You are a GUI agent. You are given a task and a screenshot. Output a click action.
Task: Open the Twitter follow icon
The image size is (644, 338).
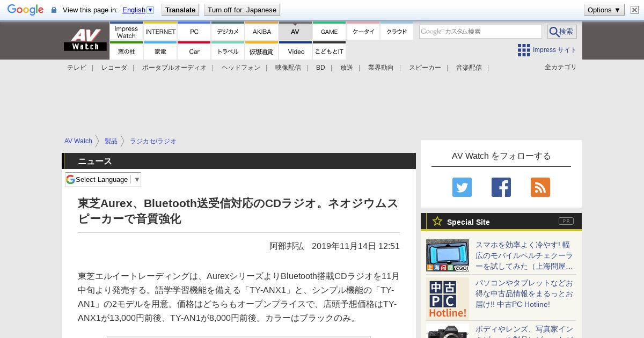click(462, 187)
